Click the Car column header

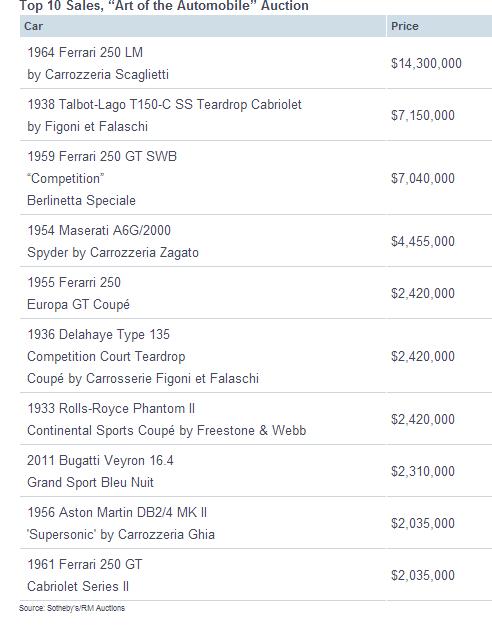pos(203,26)
